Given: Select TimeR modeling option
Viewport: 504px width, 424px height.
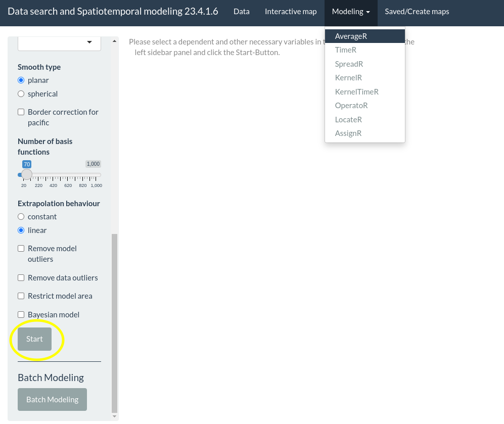Looking at the screenshot, I should pos(346,50).
